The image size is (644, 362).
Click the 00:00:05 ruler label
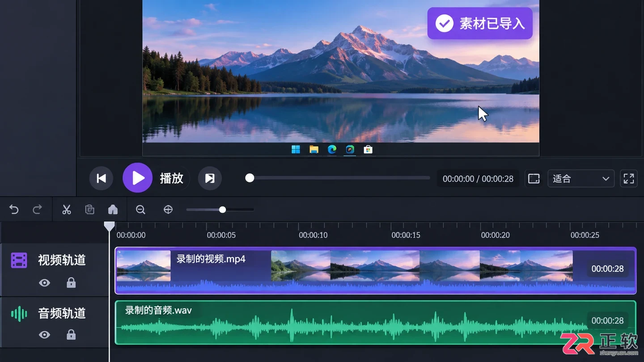click(x=221, y=235)
